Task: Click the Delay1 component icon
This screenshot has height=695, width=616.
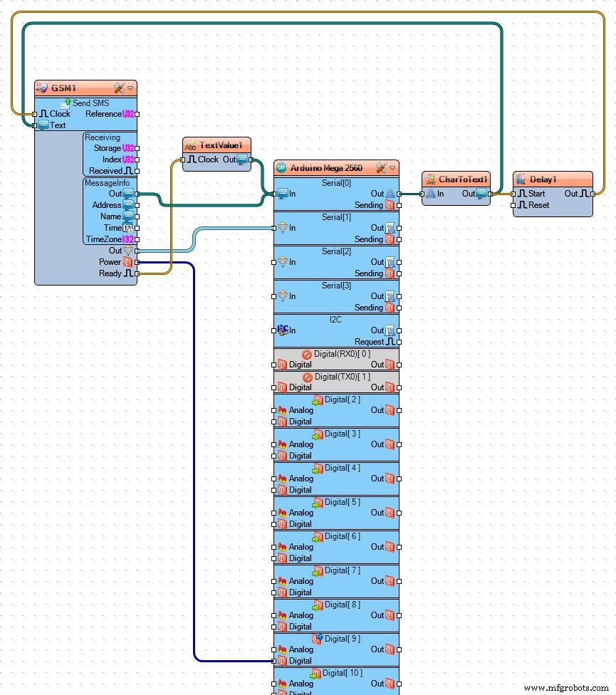Action: 521,179
